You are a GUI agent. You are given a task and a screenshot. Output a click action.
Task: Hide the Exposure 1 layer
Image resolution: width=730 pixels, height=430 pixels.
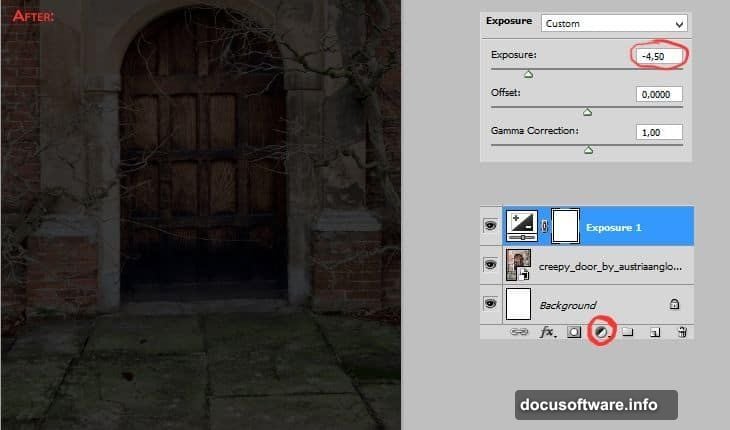490,227
